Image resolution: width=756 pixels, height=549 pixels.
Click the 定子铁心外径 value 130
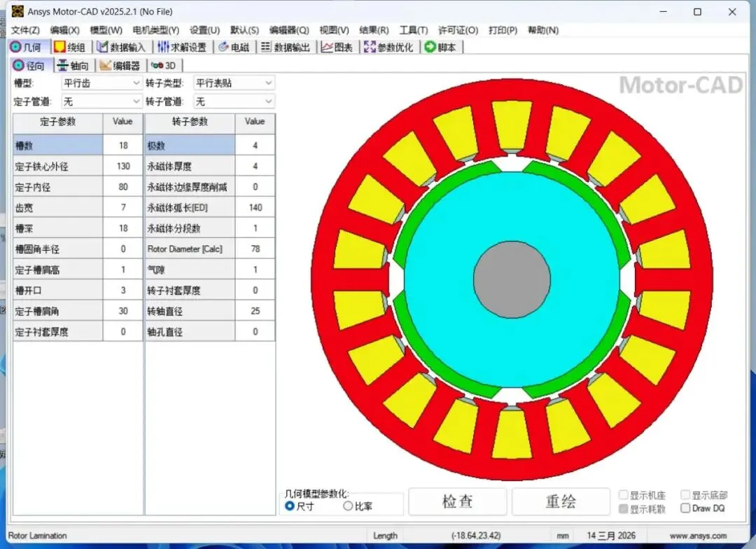[123, 166]
